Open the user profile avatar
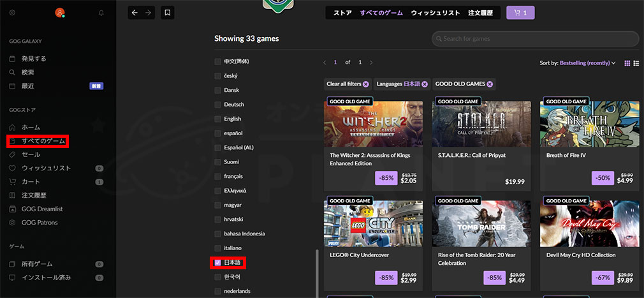The image size is (644, 298). (x=60, y=13)
